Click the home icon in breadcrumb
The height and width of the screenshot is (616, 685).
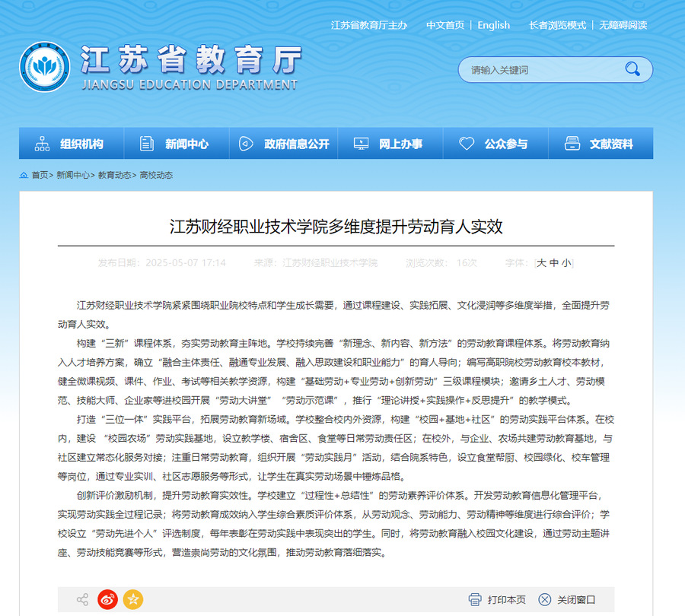[x=24, y=175]
